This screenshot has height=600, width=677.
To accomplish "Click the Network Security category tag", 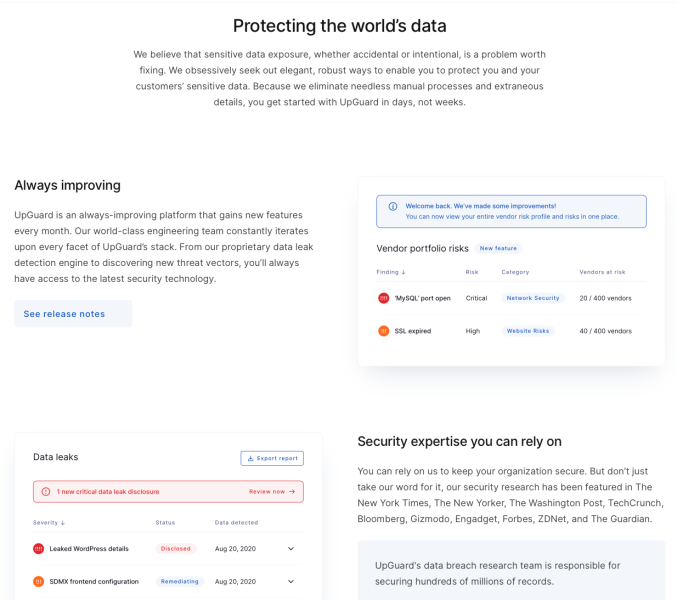I will coord(533,298).
